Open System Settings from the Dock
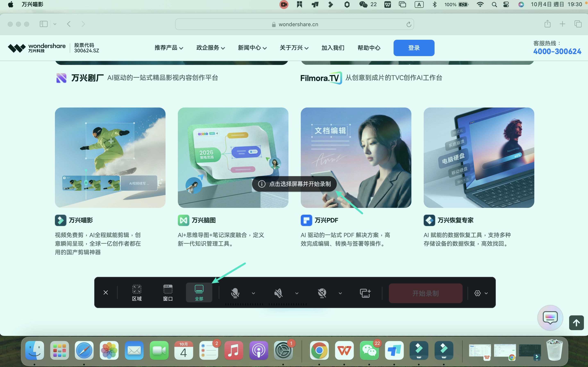The width and height of the screenshot is (588, 367). pyautogui.click(x=283, y=350)
